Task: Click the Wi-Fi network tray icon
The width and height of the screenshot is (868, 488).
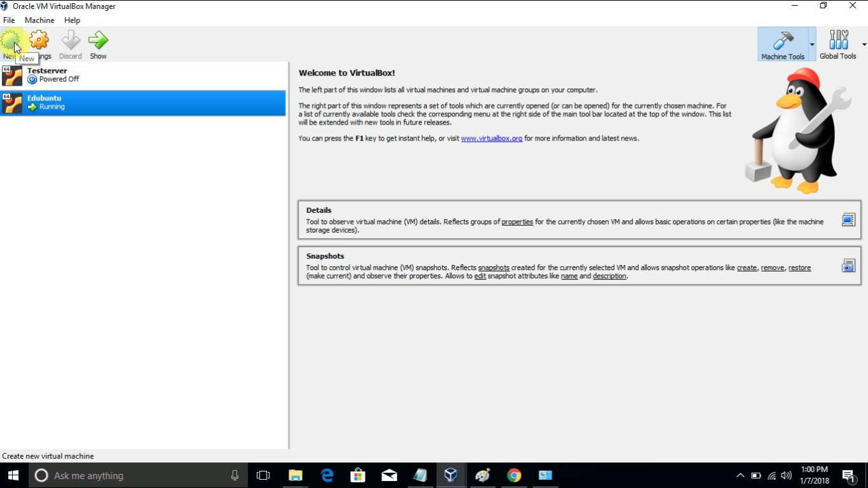Action: (772, 475)
